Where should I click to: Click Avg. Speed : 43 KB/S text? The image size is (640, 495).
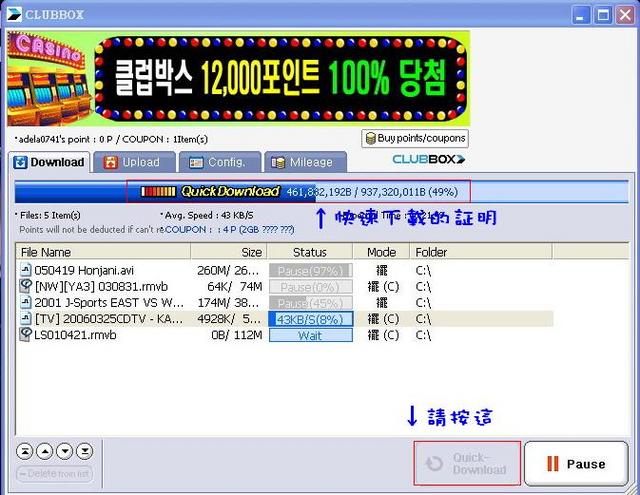[207, 215]
